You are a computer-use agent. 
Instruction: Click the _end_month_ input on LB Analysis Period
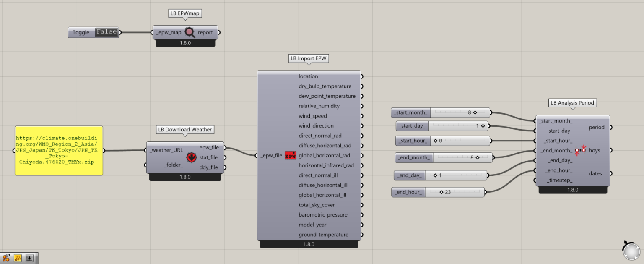click(557, 151)
